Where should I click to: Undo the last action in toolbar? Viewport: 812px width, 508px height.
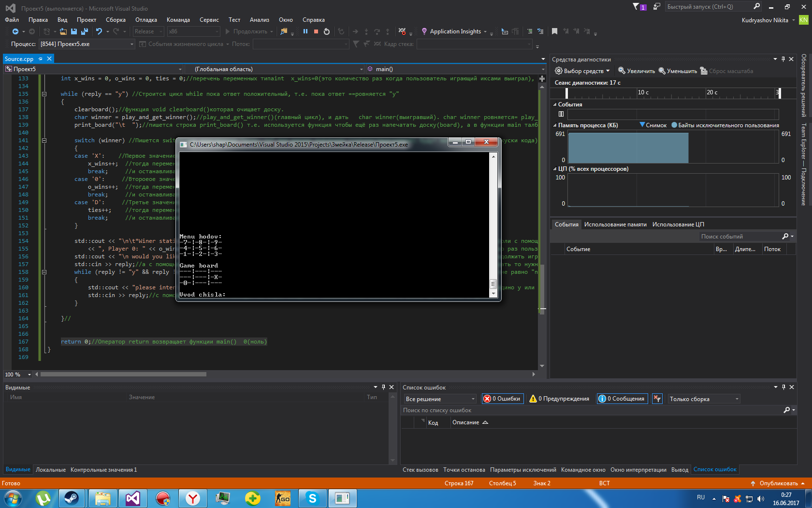pos(99,31)
